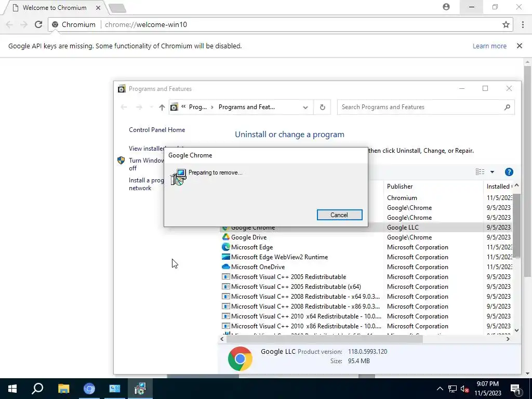Click the Microsoft Edge WebView2 Runtime icon

[225, 257]
